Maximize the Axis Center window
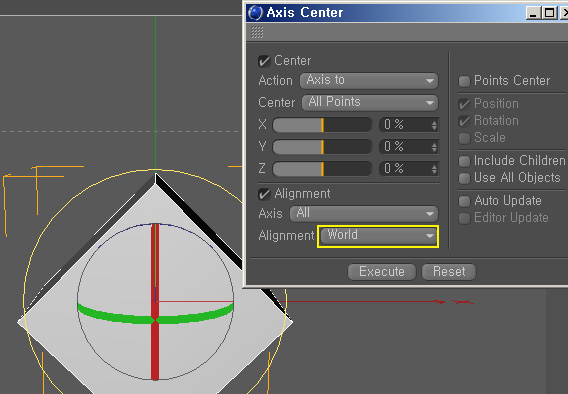Viewport: 568px width, 394px height. pos(550,13)
